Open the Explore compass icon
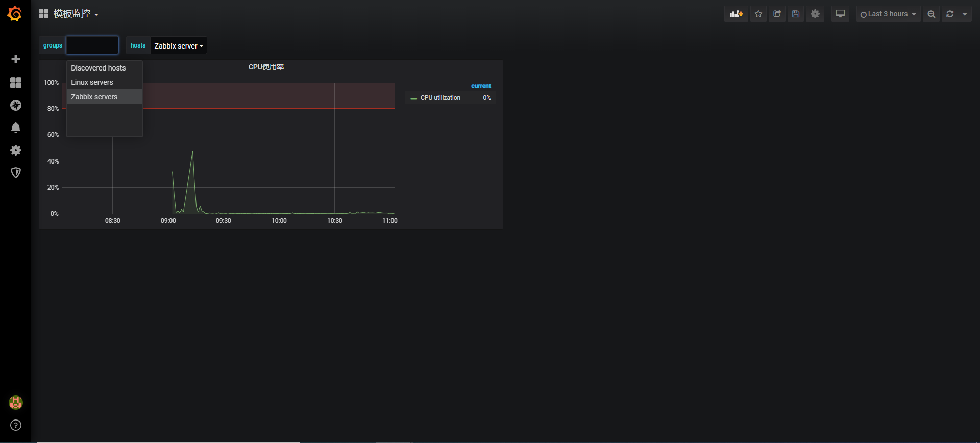 click(16, 105)
